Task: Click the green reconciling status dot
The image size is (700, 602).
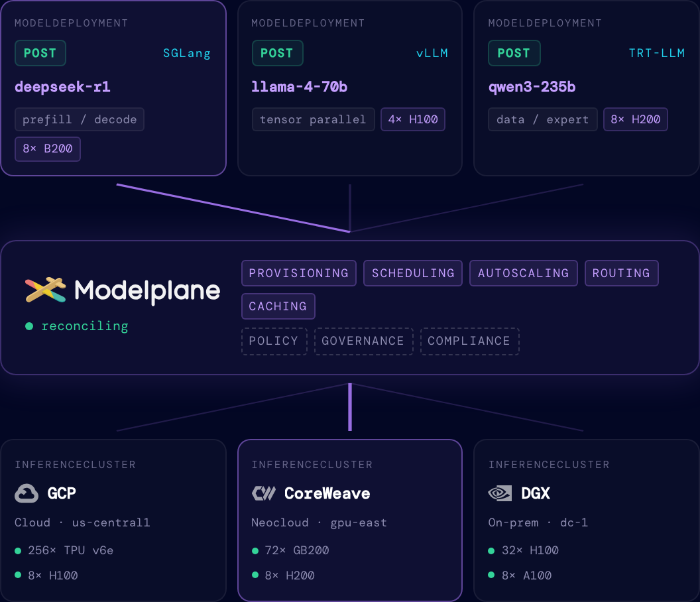Action: point(29,326)
